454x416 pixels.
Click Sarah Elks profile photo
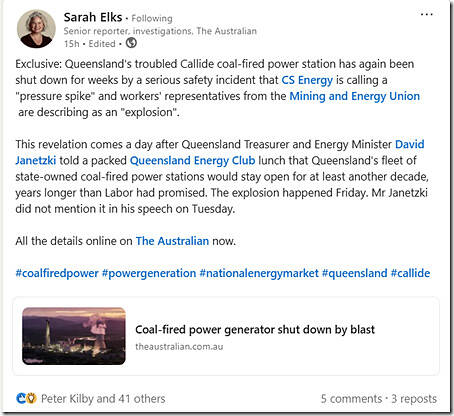[x=36, y=29]
